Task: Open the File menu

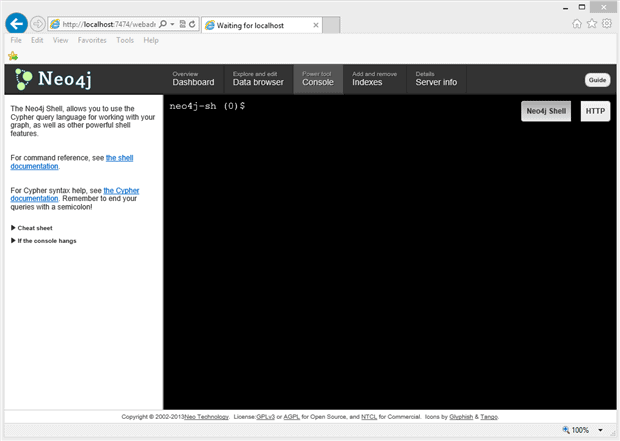Action: (x=16, y=40)
